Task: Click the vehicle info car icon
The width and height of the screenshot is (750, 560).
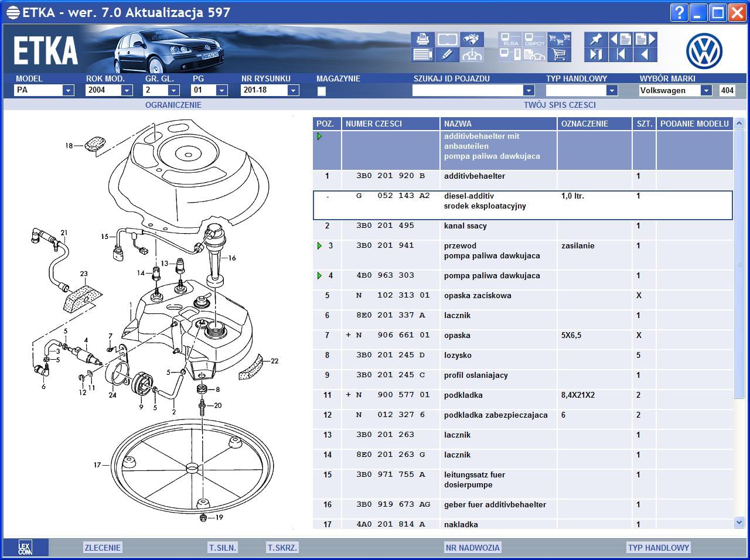Action: (x=472, y=55)
